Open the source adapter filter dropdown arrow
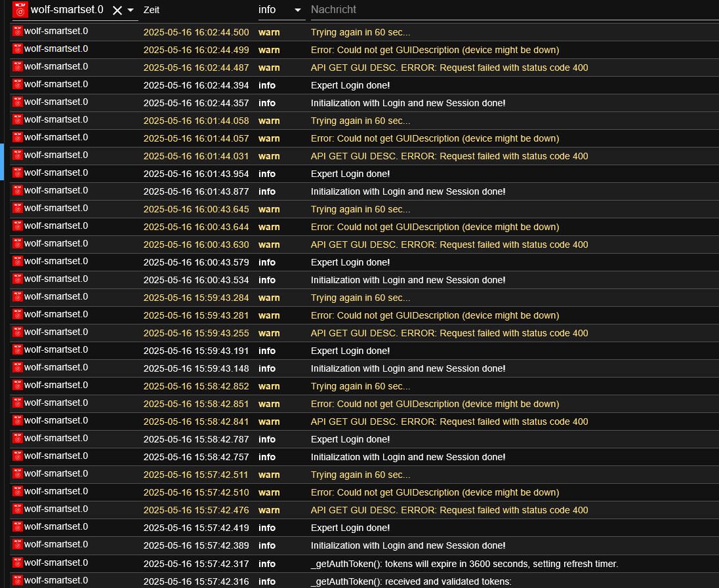 coord(131,10)
